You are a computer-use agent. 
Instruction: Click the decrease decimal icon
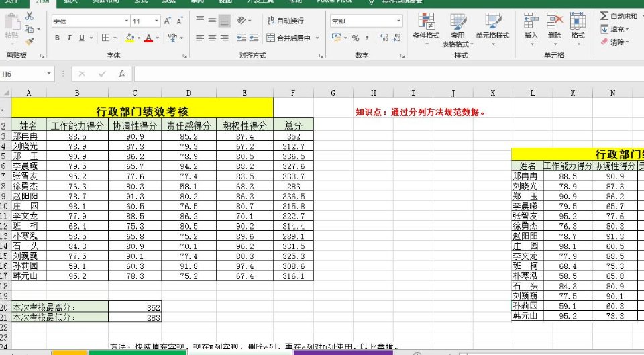[x=396, y=38]
